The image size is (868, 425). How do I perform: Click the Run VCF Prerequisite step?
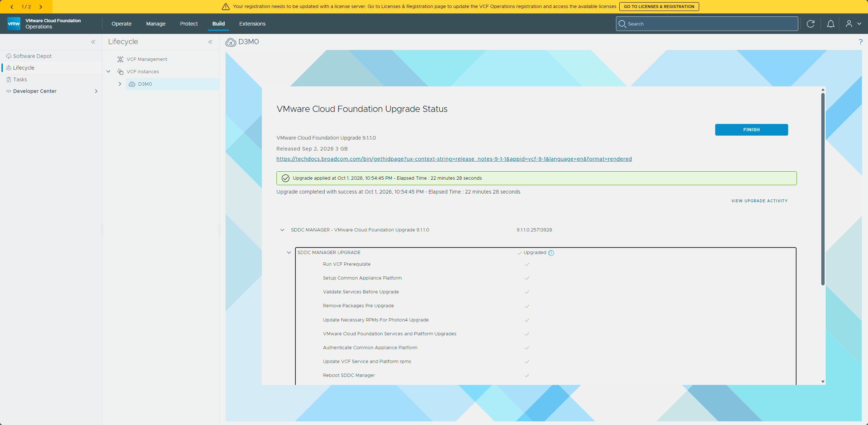coord(346,264)
